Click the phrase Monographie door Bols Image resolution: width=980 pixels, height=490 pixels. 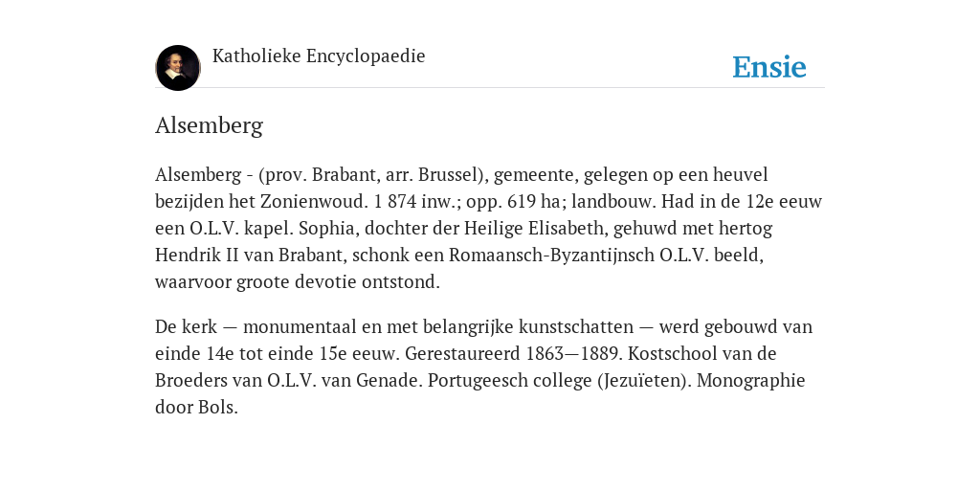(480, 393)
